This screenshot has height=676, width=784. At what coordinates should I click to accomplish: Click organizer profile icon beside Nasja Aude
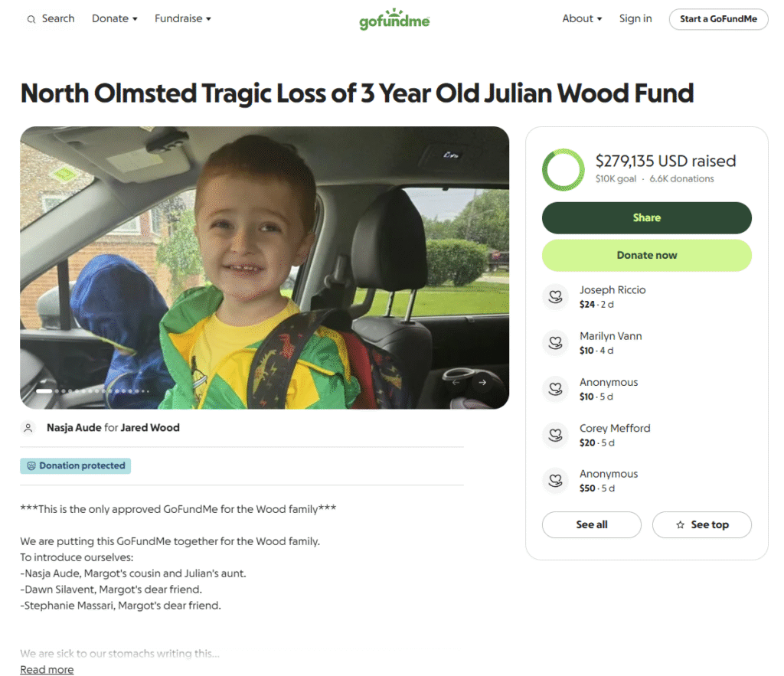click(x=28, y=428)
